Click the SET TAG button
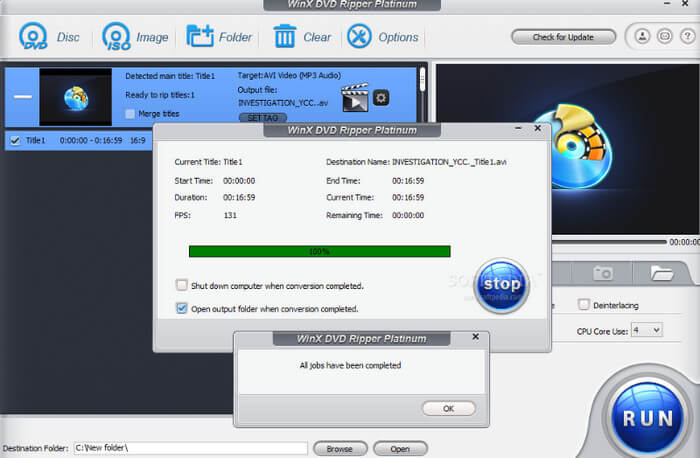Screen dimensions: 700x458 pyautogui.click(x=262, y=118)
